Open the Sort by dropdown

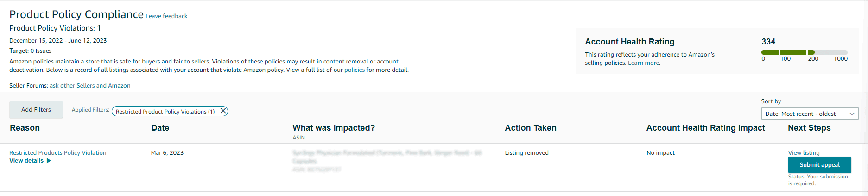click(810, 114)
